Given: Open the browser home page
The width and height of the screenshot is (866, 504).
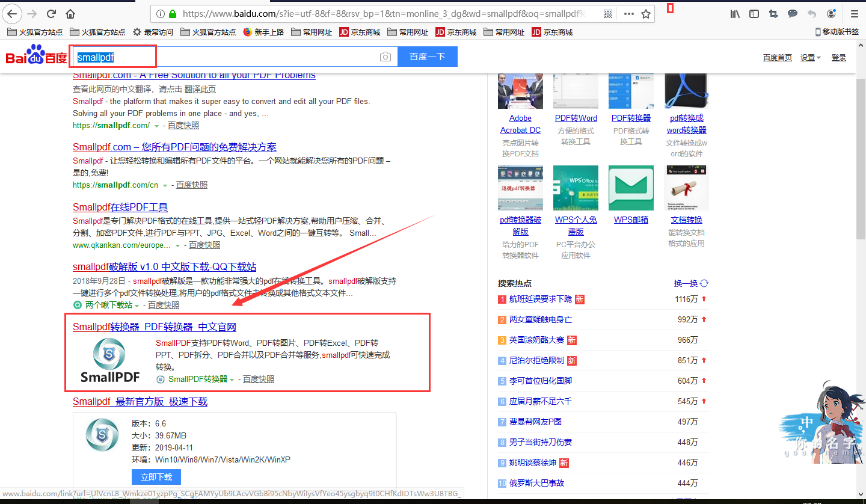Looking at the screenshot, I should coord(70,13).
